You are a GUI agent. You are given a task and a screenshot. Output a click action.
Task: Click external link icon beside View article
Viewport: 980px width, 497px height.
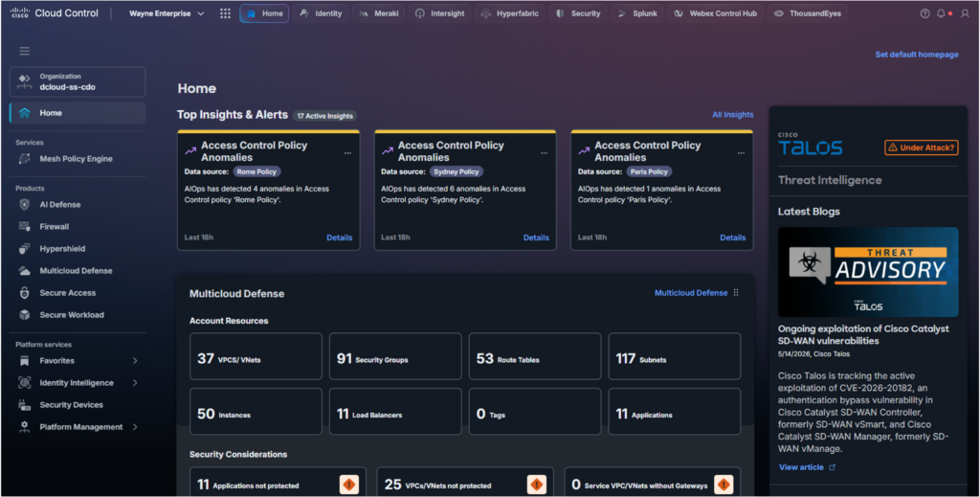[832, 467]
